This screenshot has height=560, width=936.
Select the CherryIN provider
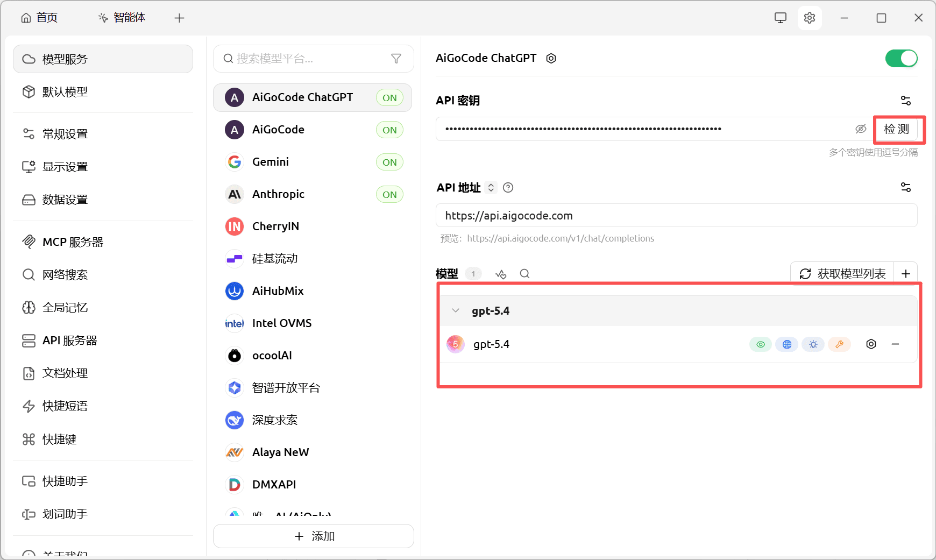pyautogui.click(x=313, y=226)
